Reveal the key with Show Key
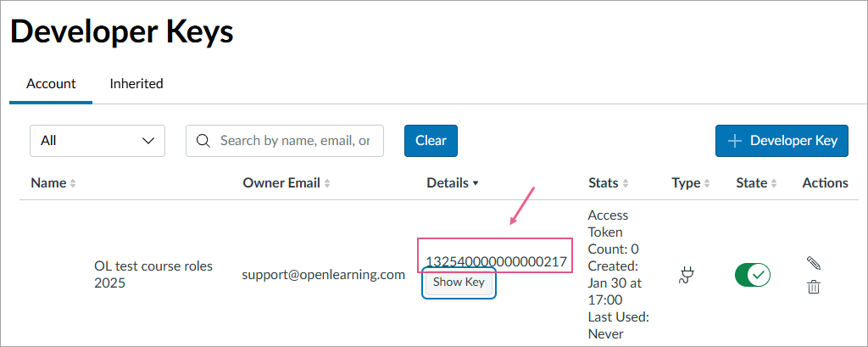The image size is (868, 347). [459, 283]
